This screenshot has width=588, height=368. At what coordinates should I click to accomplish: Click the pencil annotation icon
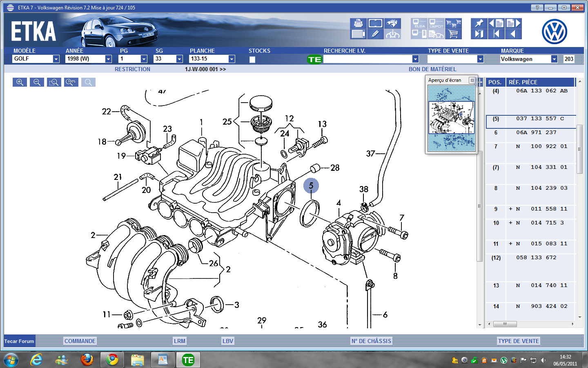click(375, 34)
